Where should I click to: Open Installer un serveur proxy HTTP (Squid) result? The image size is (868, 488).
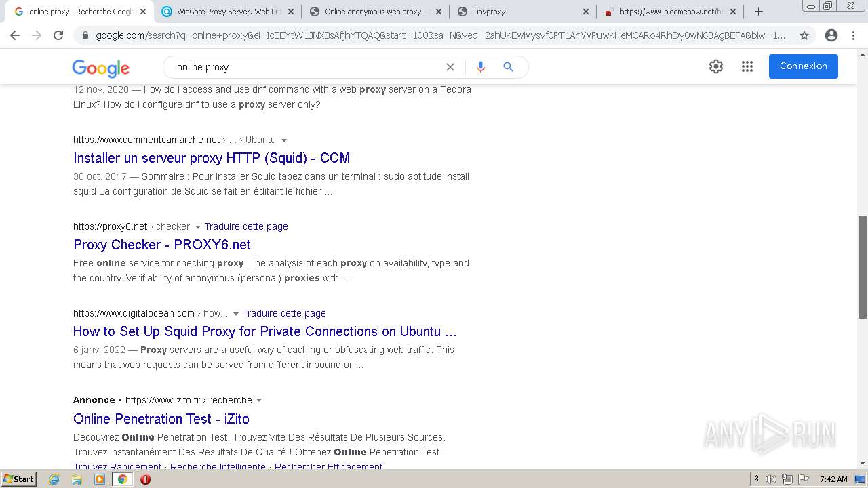click(212, 158)
